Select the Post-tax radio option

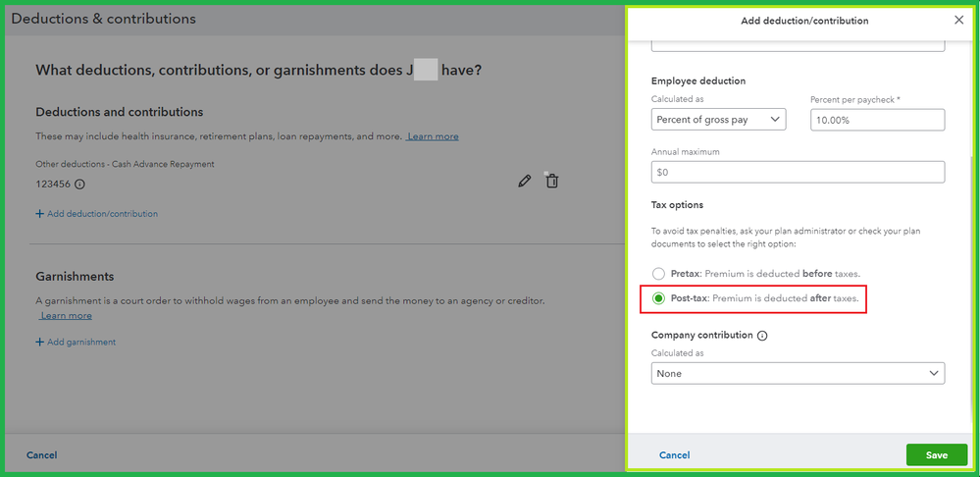click(658, 298)
